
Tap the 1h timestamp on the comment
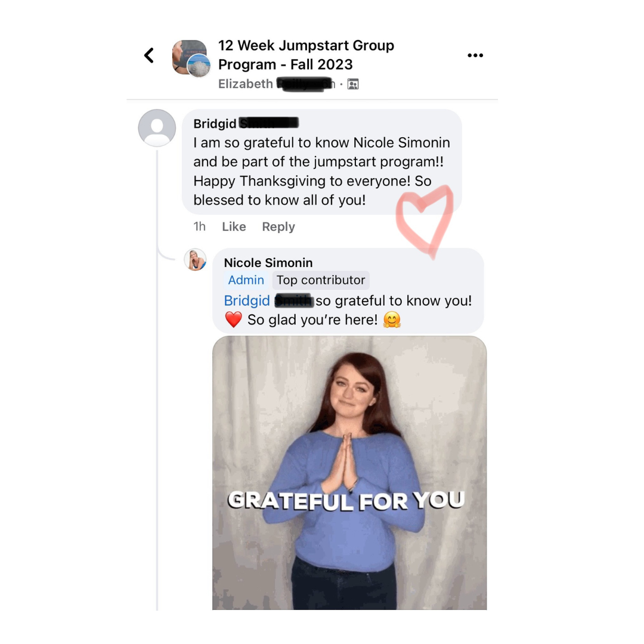tap(200, 227)
